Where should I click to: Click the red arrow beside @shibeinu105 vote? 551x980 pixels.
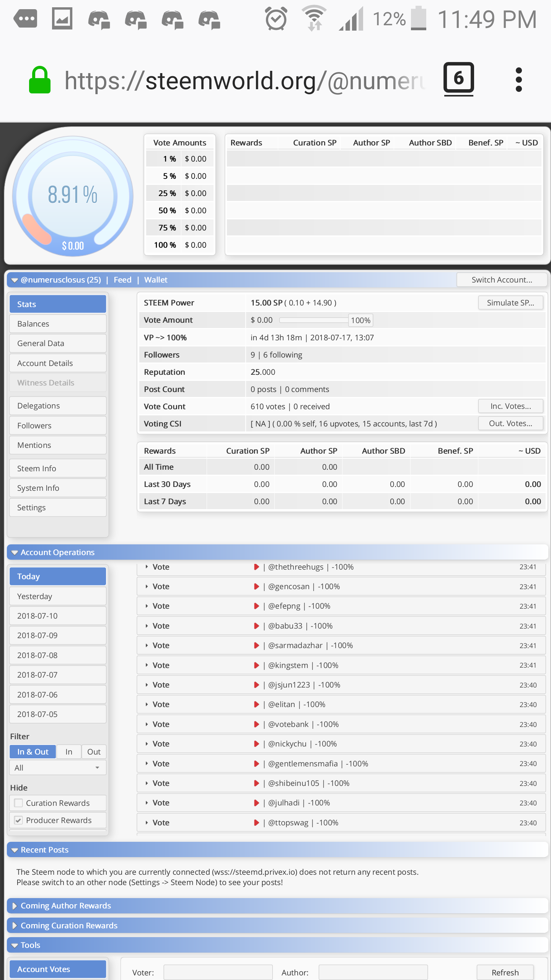(256, 783)
